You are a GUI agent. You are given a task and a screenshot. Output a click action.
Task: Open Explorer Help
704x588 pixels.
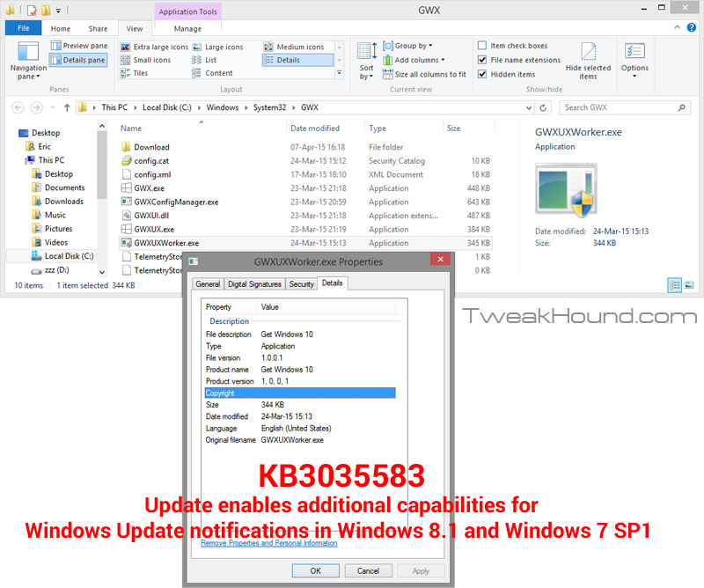click(x=692, y=27)
